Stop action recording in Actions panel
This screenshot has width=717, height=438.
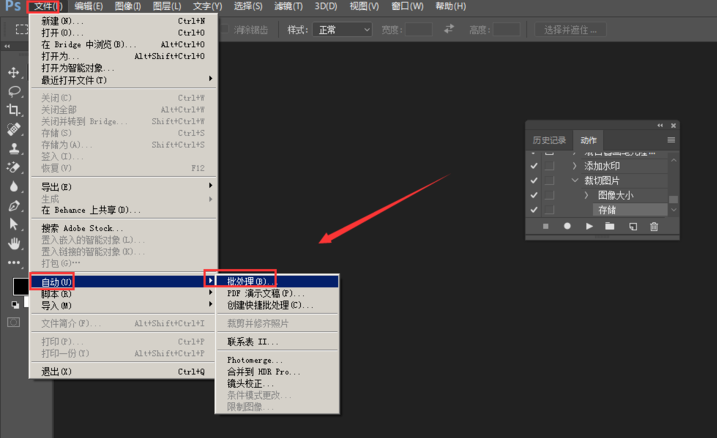[x=546, y=226]
